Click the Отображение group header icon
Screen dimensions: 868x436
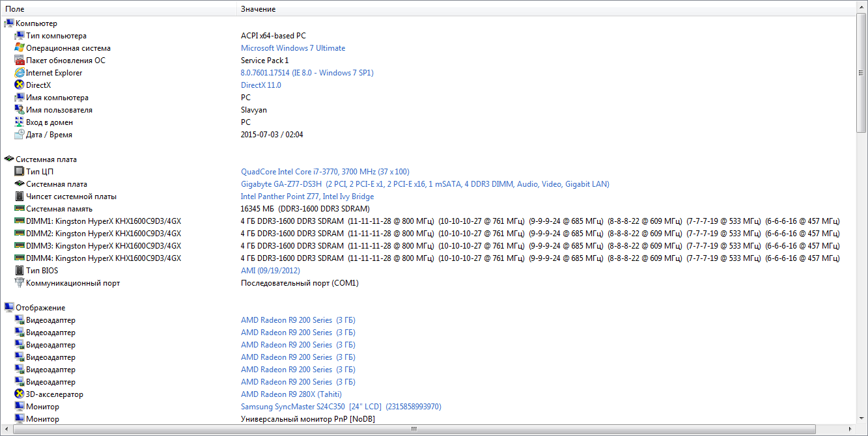click(x=9, y=308)
